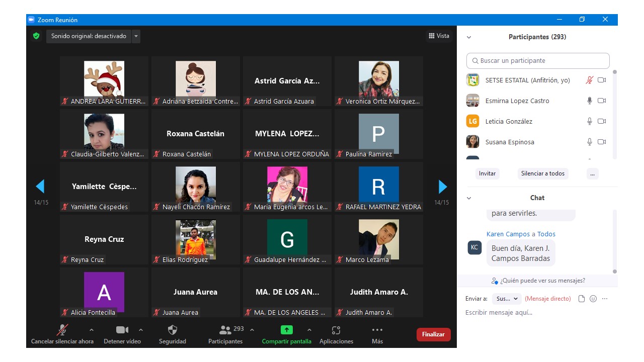Expand the Enviar a recipient dropdown

point(507,299)
